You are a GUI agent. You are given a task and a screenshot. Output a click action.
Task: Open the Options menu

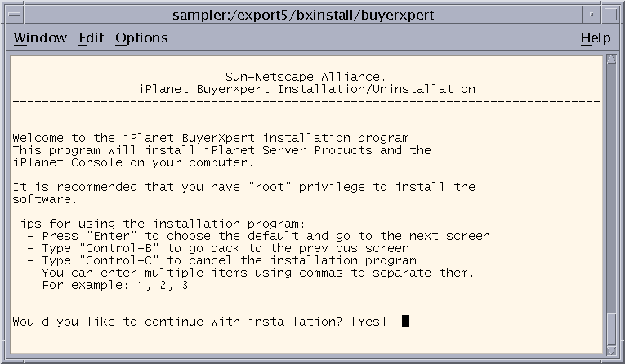[x=141, y=38]
